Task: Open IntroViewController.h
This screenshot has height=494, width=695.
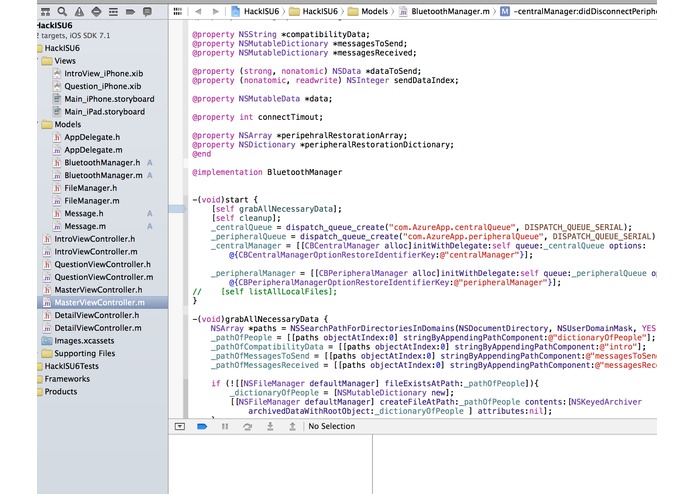Action: pos(89,239)
